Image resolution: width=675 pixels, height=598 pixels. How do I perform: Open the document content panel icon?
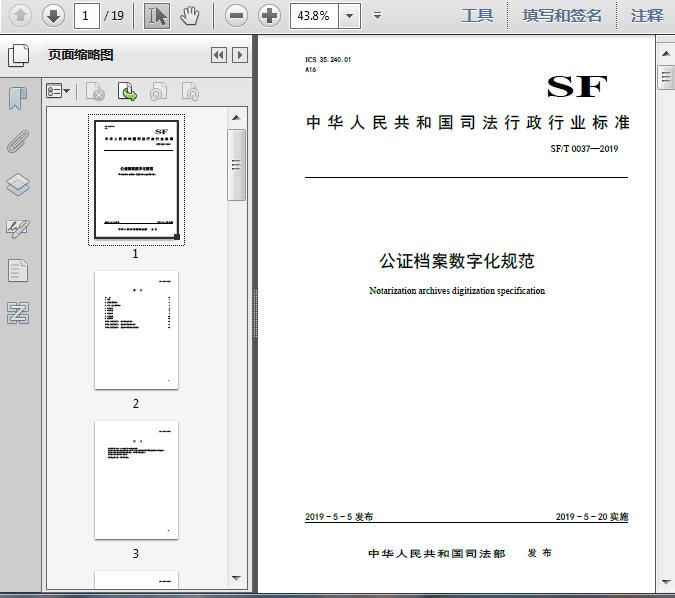(x=18, y=271)
